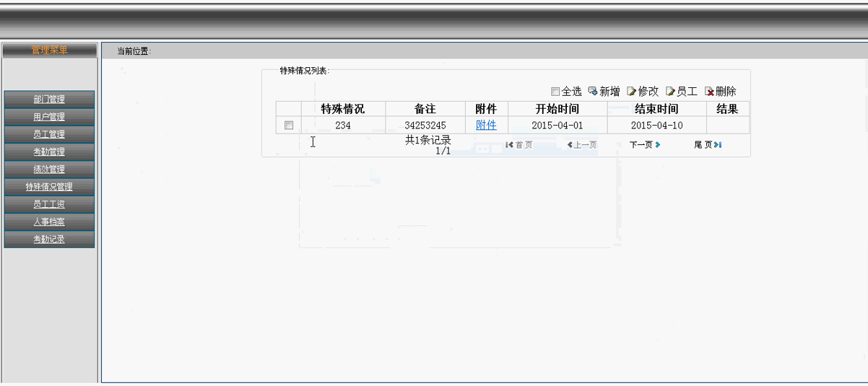This screenshot has height=386, width=868.
Task: Click the 备注 column header
Action: click(x=425, y=109)
